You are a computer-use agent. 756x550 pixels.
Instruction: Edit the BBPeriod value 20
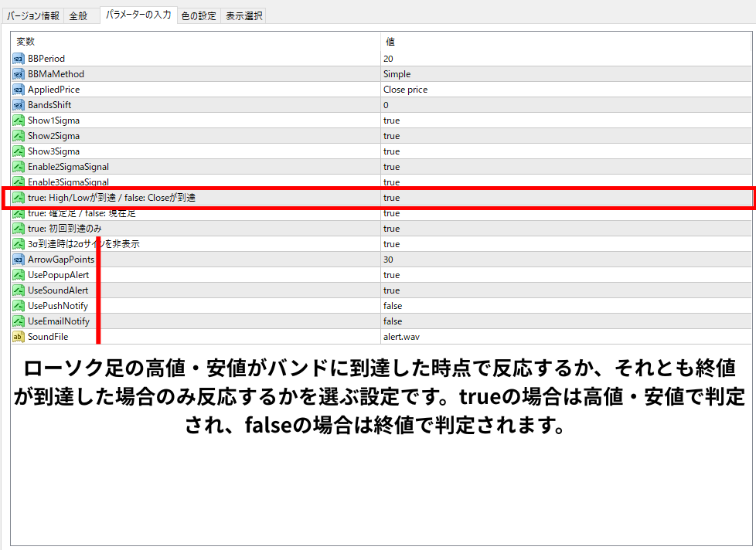coord(388,59)
